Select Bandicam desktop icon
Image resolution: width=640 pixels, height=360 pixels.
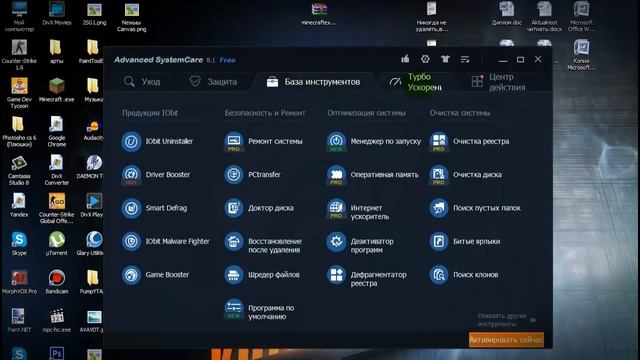57,282
